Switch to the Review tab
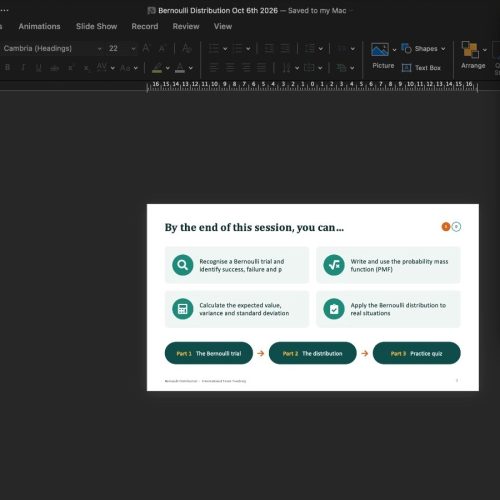This screenshot has height=500, width=500. (186, 26)
